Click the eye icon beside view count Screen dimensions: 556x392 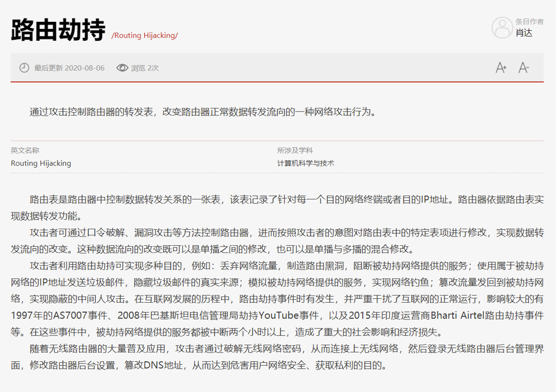122,67
